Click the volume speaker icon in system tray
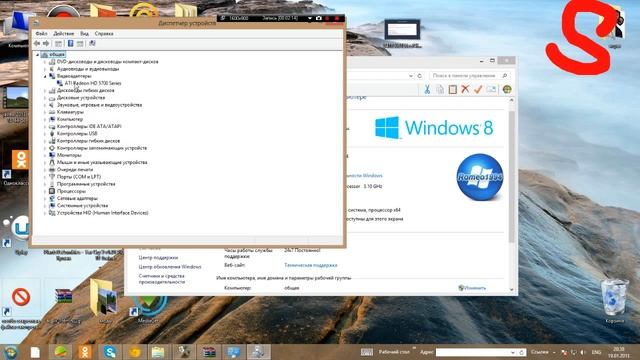 click(x=583, y=352)
